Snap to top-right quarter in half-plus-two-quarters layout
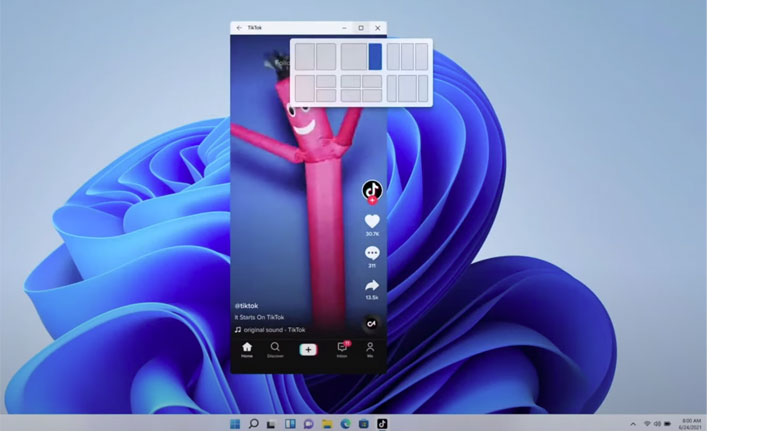Image resolution: width=768 pixels, height=432 pixels. [x=326, y=81]
